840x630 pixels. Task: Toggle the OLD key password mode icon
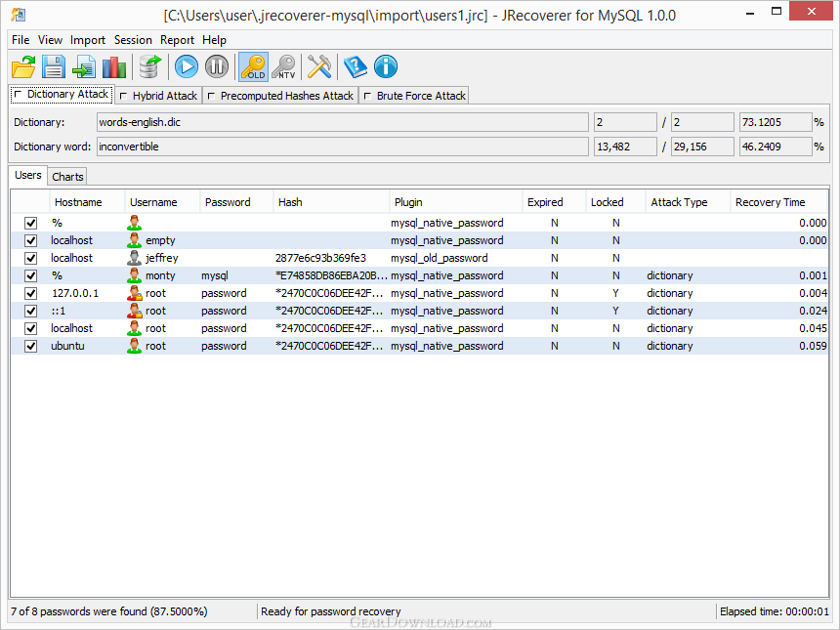click(x=253, y=67)
